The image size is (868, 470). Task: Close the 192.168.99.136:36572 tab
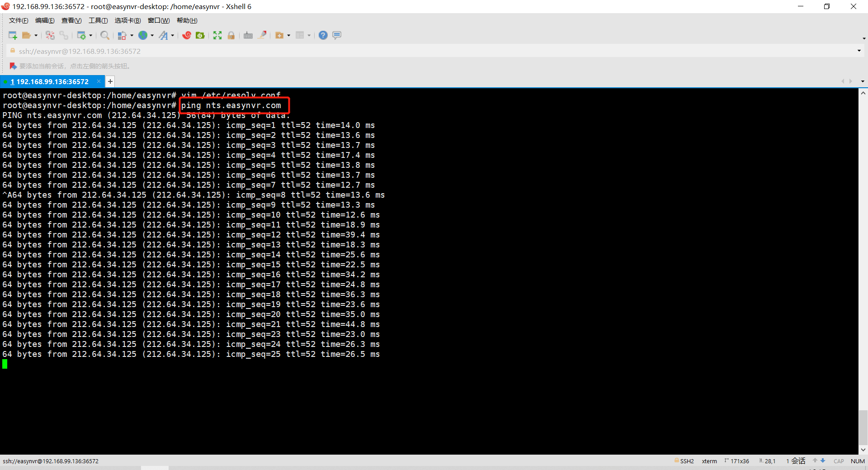pyautogui.click(x=99, y=81)
